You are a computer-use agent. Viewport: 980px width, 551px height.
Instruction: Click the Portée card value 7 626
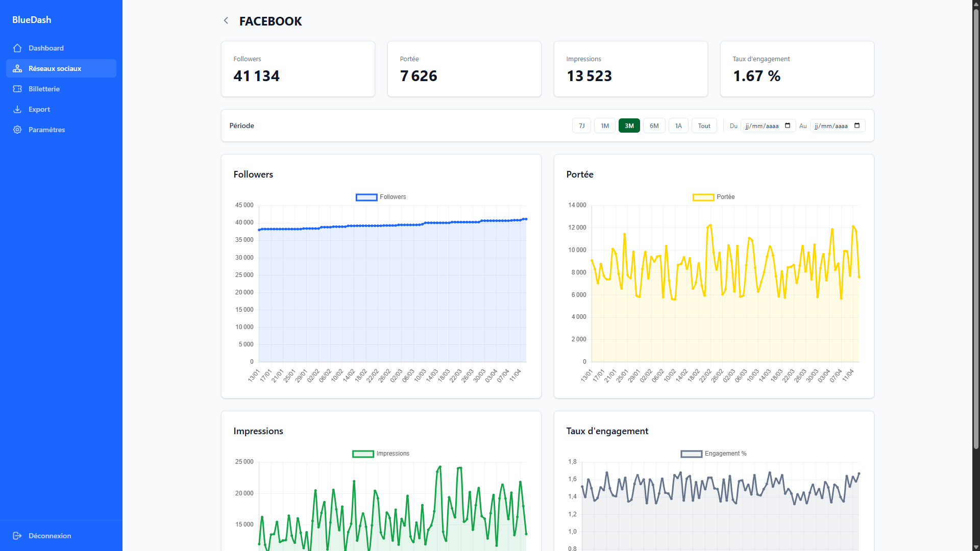(419, 76)
